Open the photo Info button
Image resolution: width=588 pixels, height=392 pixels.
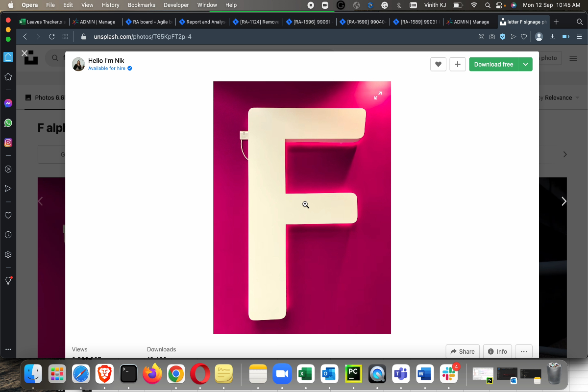click(497, 351)
